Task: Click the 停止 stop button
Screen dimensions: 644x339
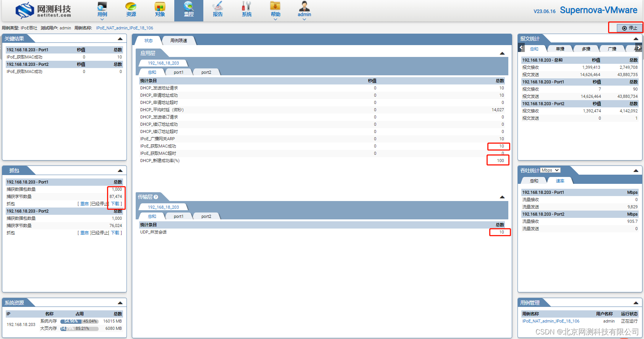Action: click(x=630, y=28)
